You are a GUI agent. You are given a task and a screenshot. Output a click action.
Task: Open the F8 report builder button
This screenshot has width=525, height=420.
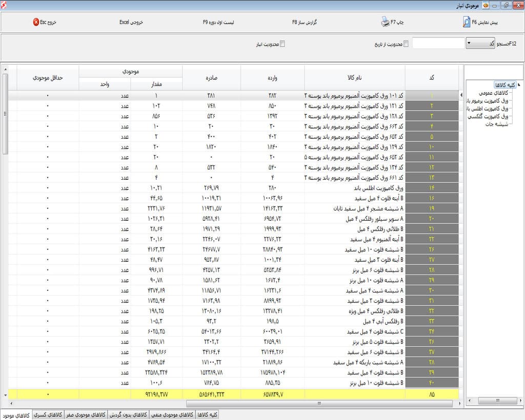click(305, 22)
